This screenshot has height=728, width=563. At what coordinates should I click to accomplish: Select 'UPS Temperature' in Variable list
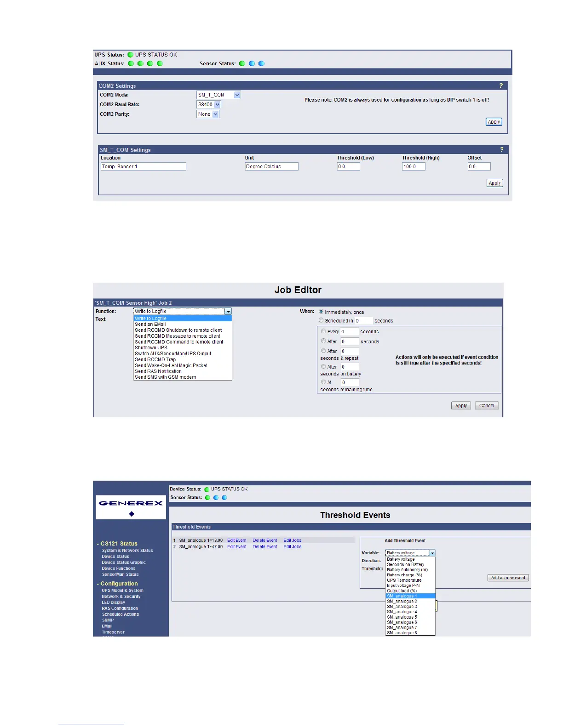tap(404, 580)
